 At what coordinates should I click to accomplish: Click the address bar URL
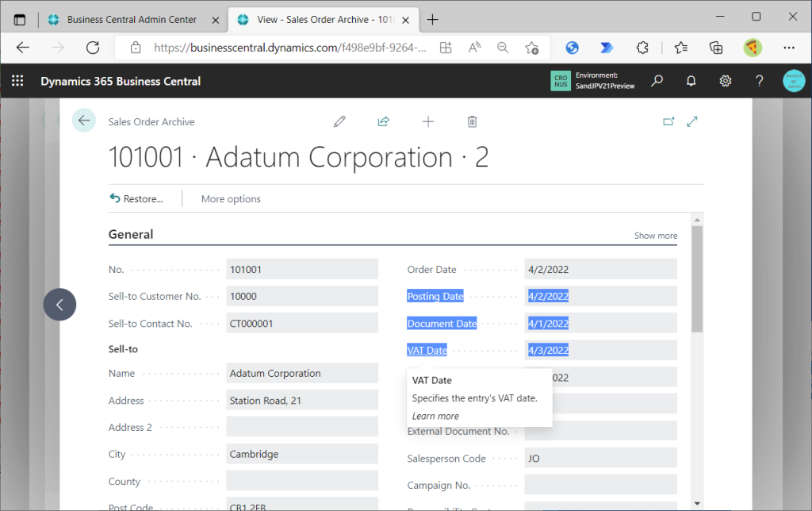[290, 48]
